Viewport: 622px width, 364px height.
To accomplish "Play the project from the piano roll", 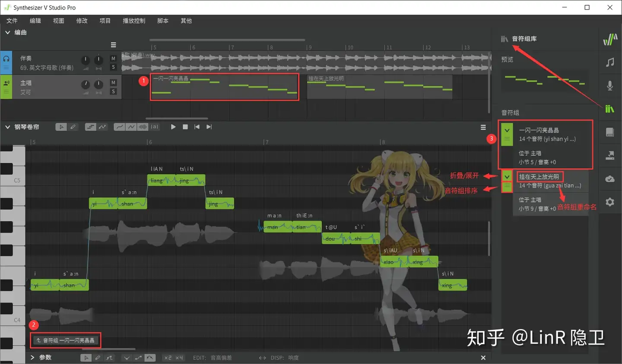I will (173, 127).
